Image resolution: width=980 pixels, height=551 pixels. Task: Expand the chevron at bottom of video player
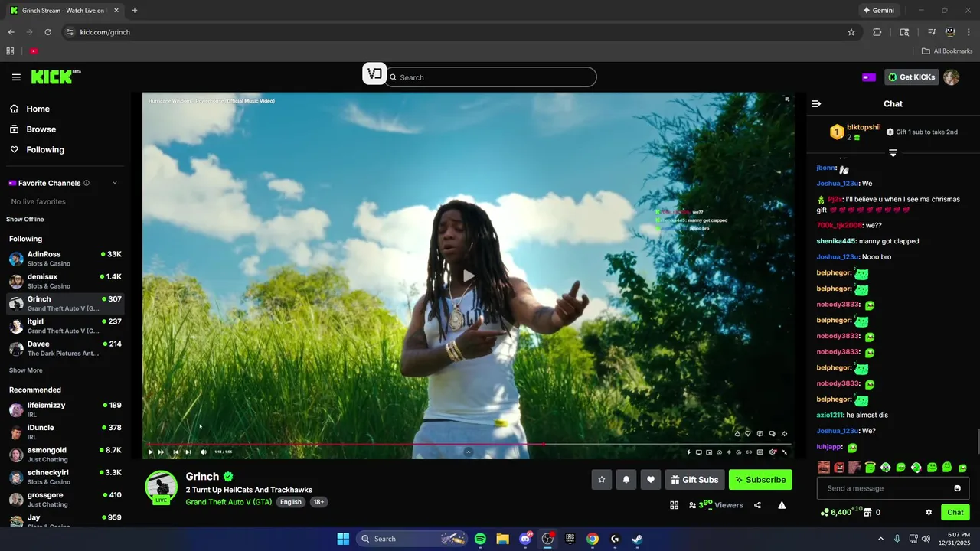tap(469, 452)
